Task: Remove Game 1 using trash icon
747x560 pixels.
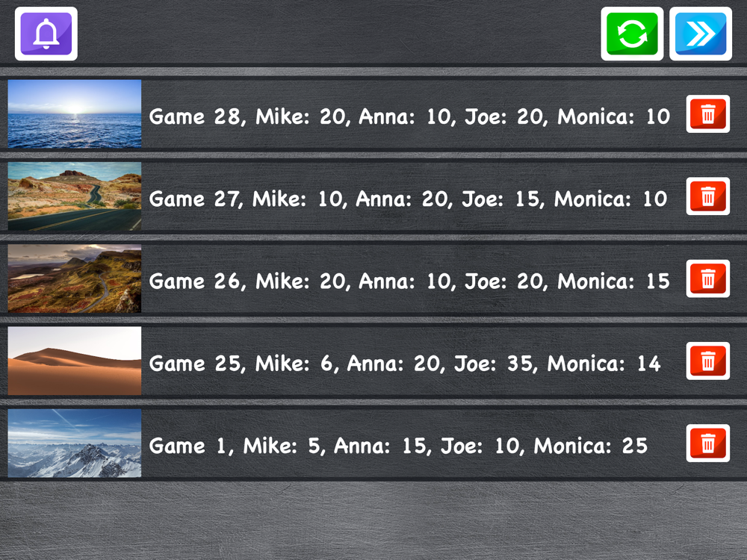Action: tap(708, 444)
